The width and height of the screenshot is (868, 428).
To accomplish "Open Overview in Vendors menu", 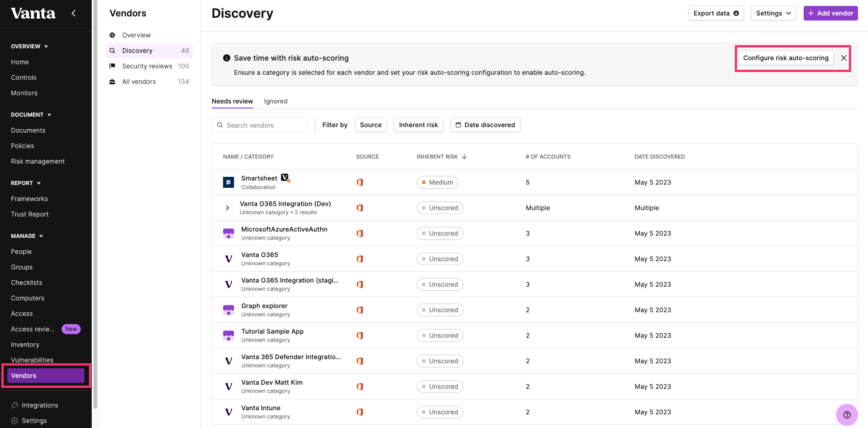I will (149, 35).
